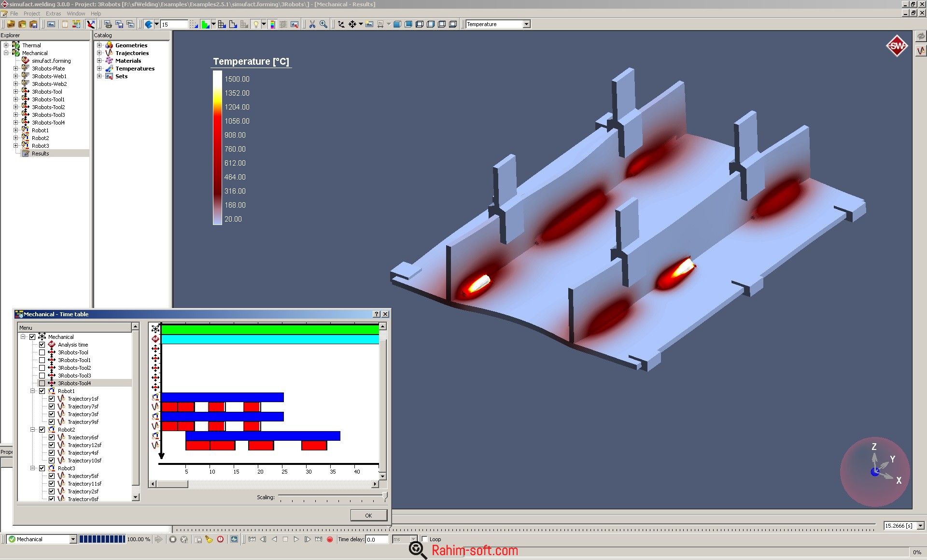Click the scissors cut tool icon
Screen dimensions: 927x560
point(312,24)
